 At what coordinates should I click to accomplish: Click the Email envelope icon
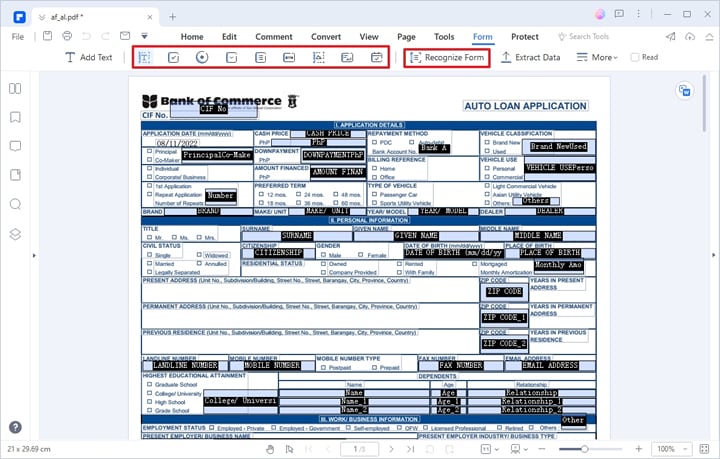125,36
